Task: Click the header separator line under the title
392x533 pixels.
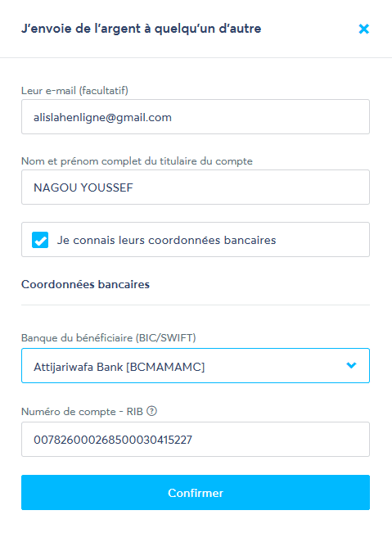Action: tap(196, 58)
